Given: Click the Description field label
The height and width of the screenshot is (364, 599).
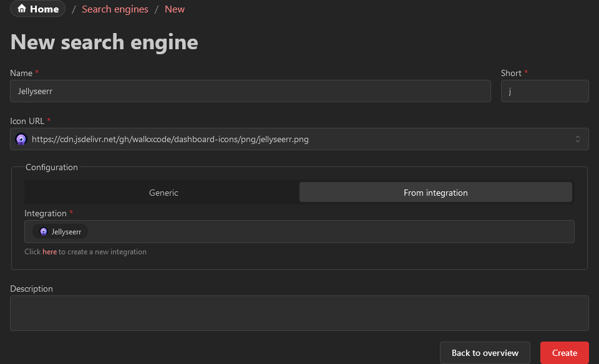Looking at the screenshot, I should pyautogui.click(x=31, y=289).
